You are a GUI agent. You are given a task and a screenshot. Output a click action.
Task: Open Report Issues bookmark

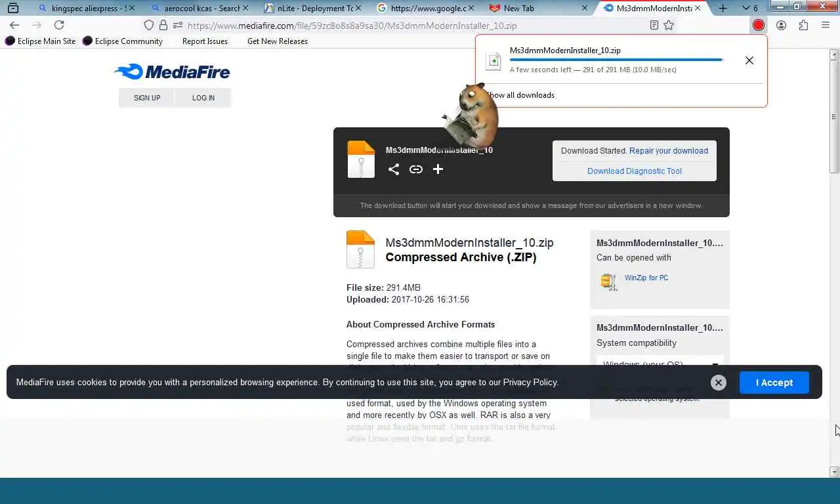click(205, 41)
